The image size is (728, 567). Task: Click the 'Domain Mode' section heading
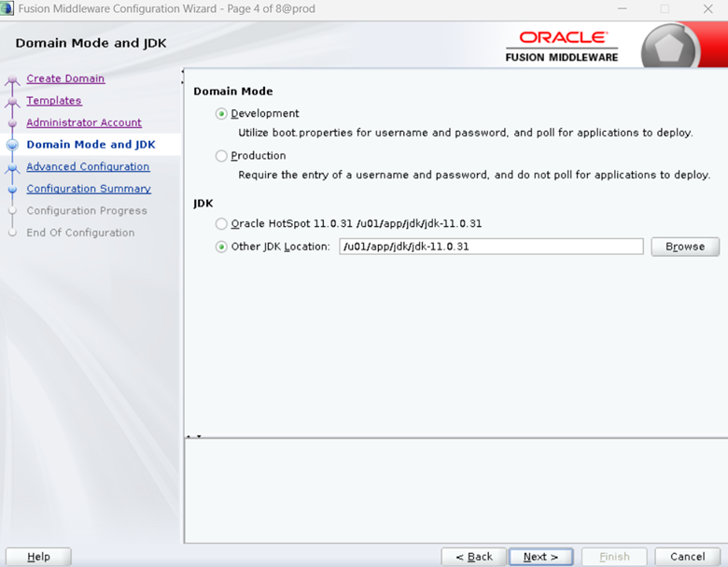(233, 92)
